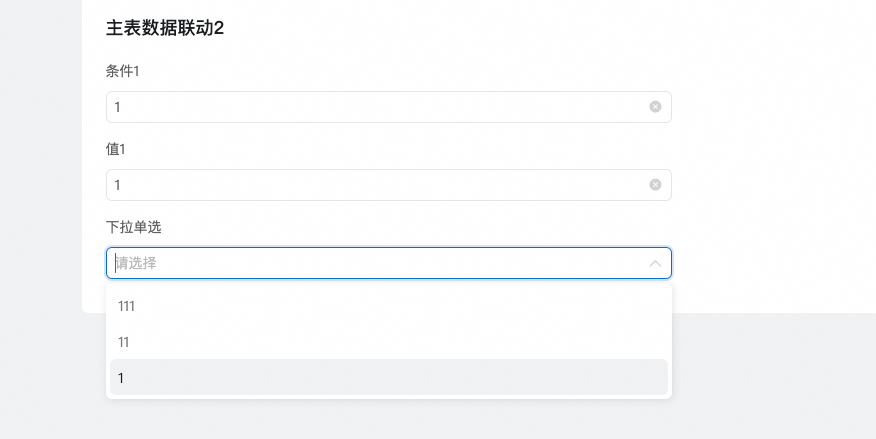Pick the highlighted option 1 in dropdown
The image size is (876, 439).
click(388, 378)
